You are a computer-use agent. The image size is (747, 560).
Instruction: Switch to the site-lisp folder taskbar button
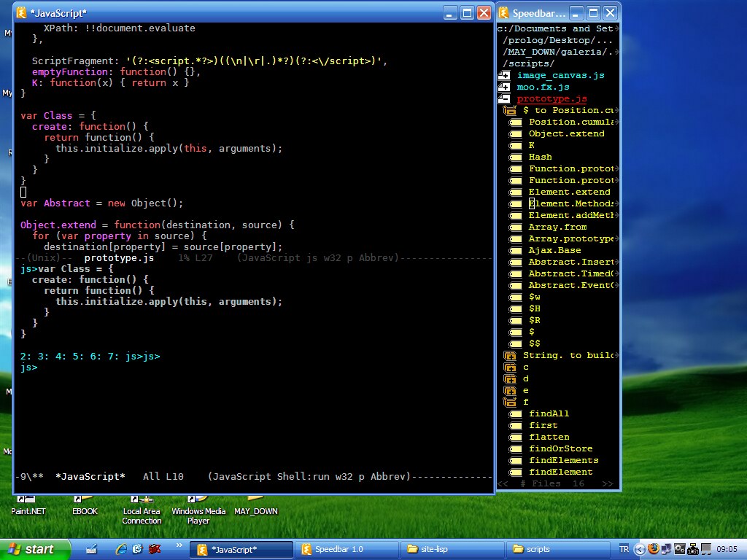point(452,549)
